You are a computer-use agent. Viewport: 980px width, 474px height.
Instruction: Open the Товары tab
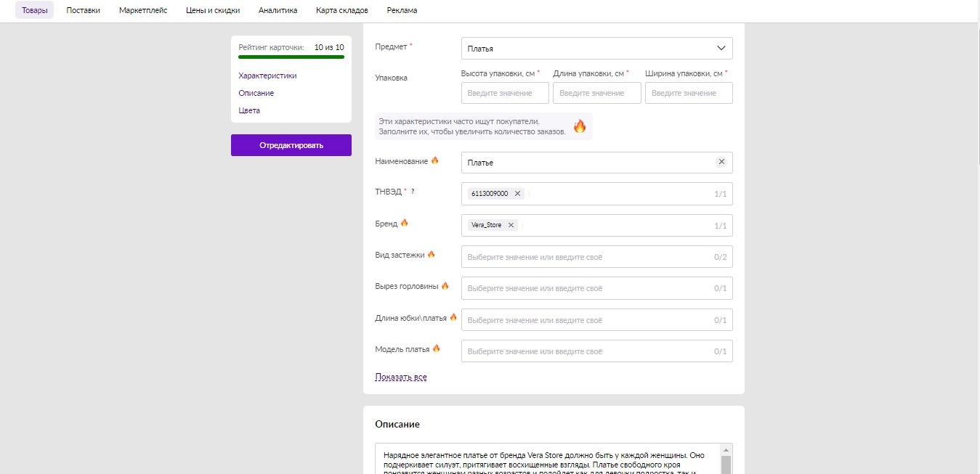(x=34, y=10)
